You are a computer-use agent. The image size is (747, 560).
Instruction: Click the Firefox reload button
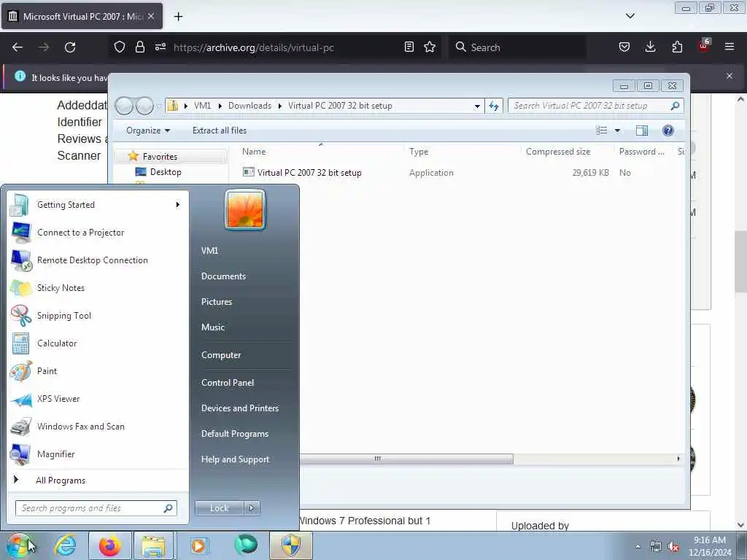(70, 47)
